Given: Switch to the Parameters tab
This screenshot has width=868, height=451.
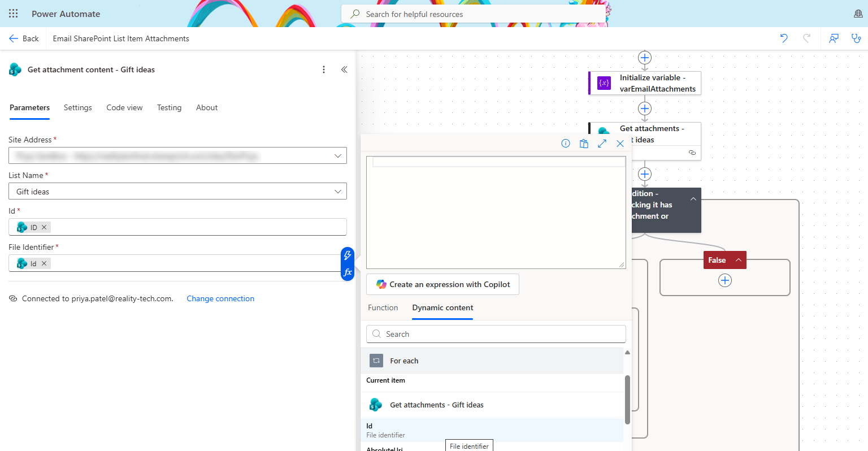Looking at the screenshot, I should (x=29, y=107).
